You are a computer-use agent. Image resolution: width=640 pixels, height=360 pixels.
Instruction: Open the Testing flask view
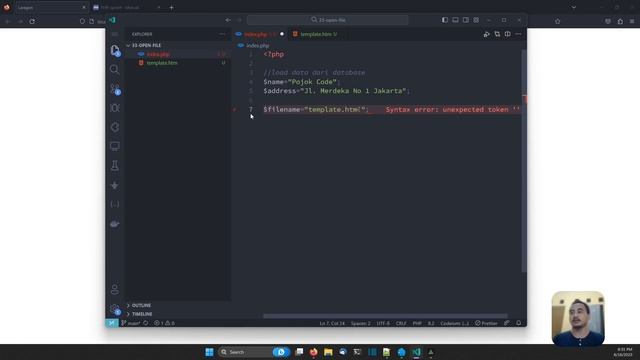(x=115, y=165)
